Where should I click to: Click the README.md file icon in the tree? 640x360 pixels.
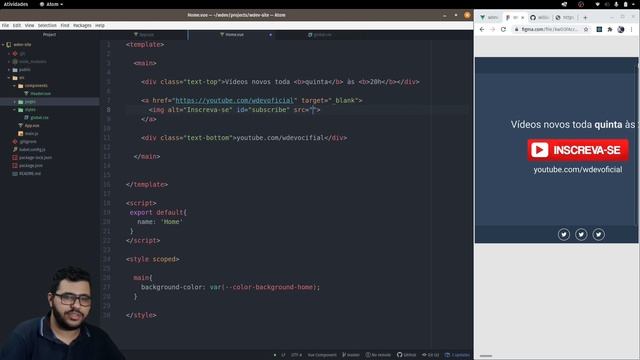(x=15, y=173)
